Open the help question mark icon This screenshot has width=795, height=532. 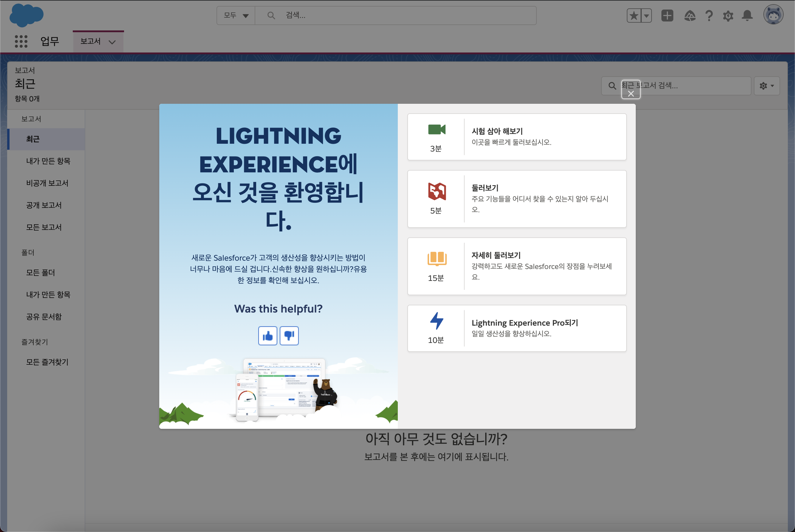coord(709,16)
